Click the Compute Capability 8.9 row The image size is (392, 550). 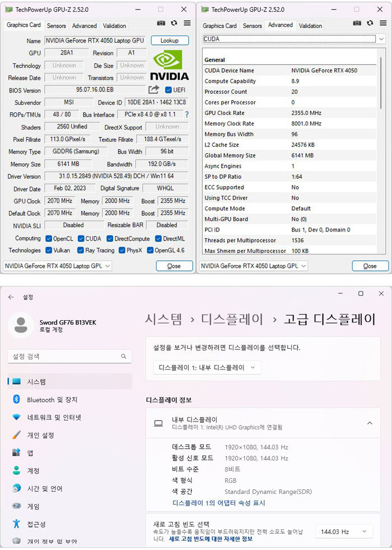[x=290, y=81]
